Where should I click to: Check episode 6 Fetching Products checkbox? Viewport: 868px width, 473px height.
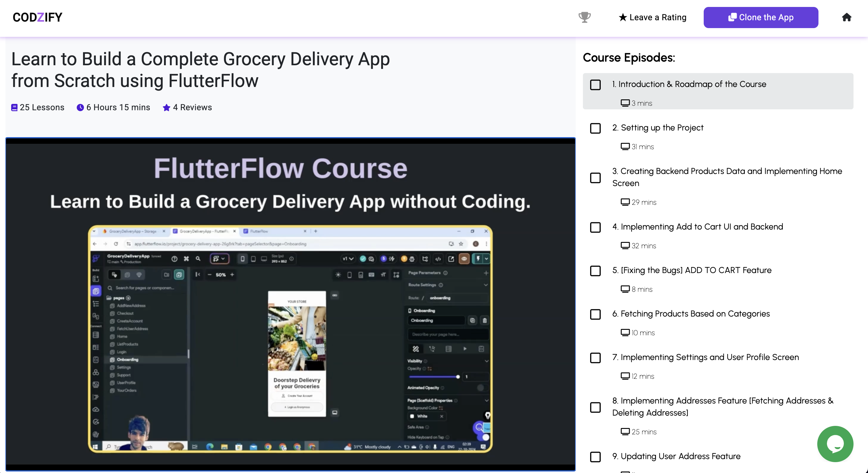click(595, 314)
